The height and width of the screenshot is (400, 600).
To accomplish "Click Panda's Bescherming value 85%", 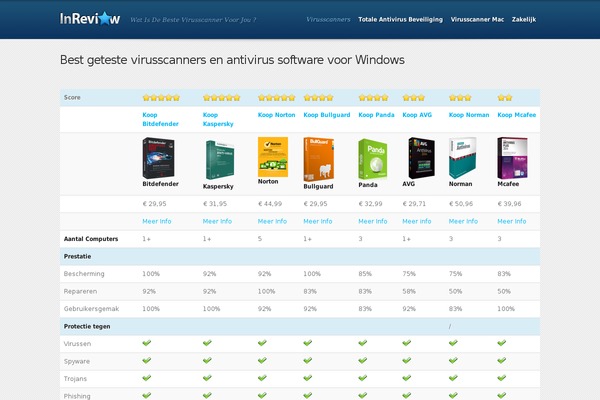I will coord(365,274).
